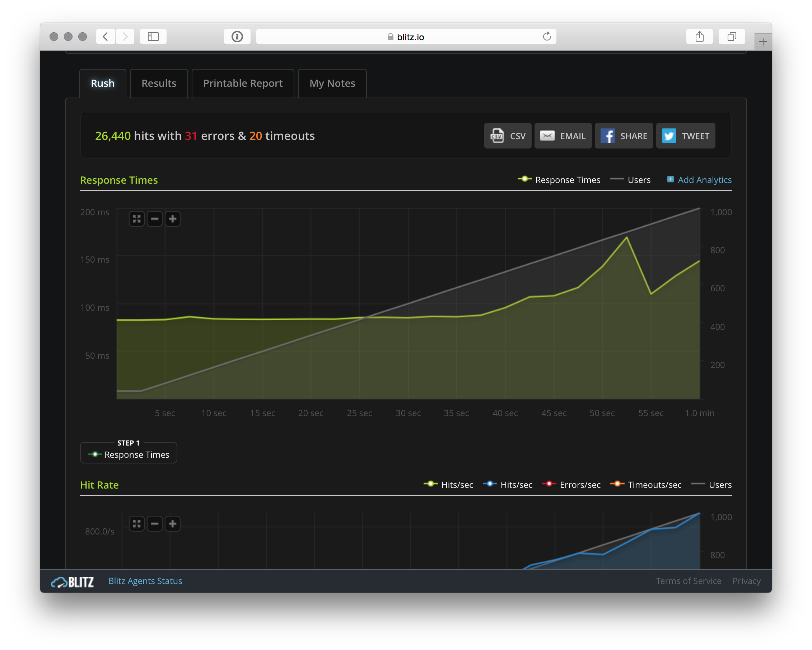Image resolution: width=812 pixels, height=650 pixels.
Task: Go back with Safari back arrow
Action: [106, 37]
